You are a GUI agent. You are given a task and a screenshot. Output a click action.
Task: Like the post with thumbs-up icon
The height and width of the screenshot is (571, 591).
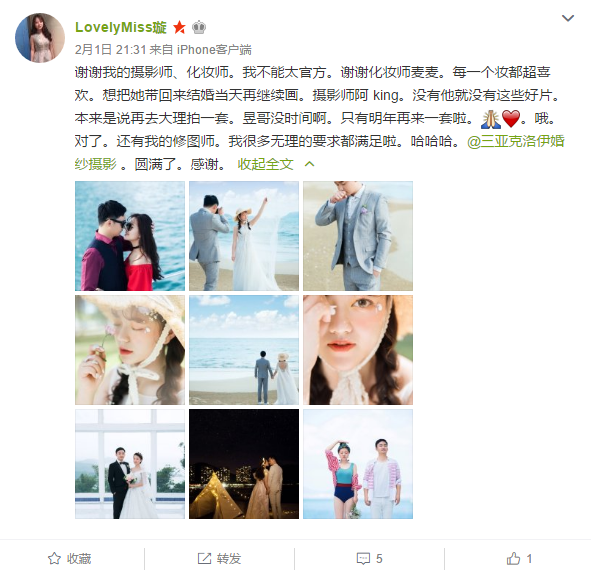513,558
